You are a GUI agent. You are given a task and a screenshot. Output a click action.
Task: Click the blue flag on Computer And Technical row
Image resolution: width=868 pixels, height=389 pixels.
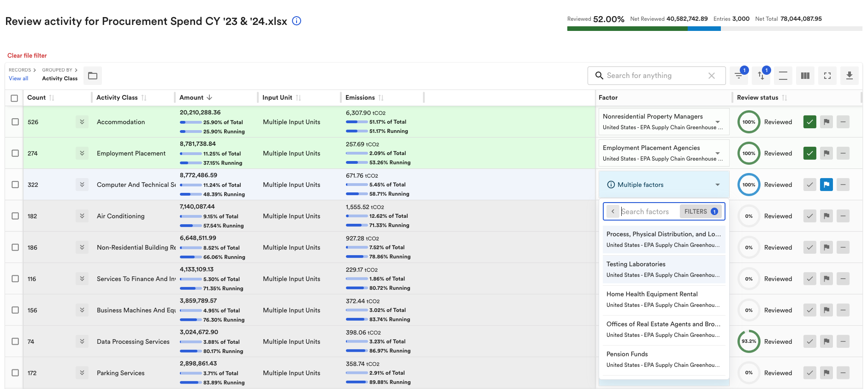tap(826, 185)
